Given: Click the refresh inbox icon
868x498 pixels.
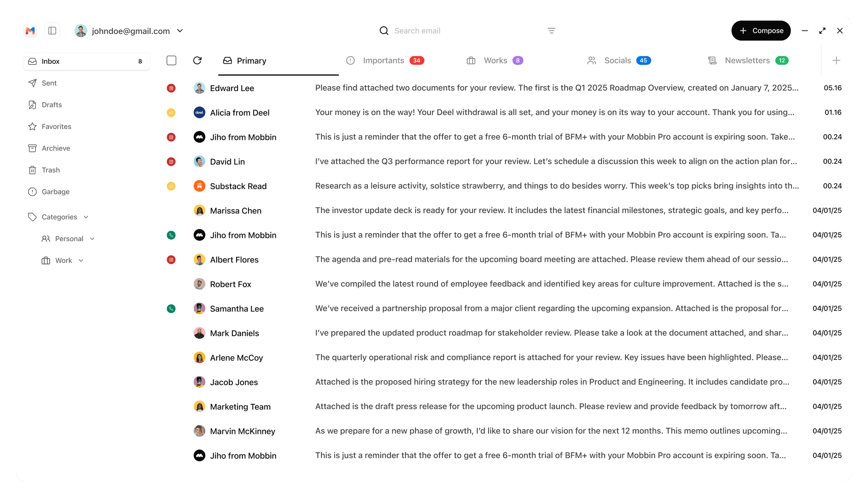Looking at the screenshot, I should point(197,60).
